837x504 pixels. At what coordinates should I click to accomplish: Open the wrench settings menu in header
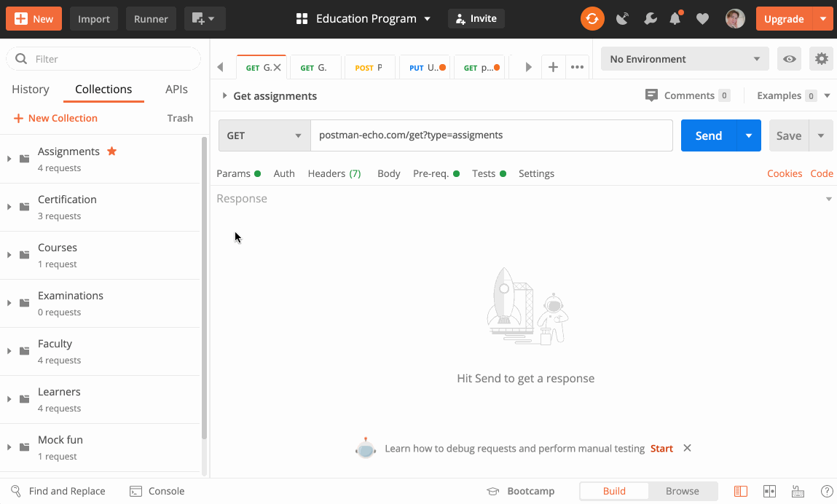tap(650, 18)
